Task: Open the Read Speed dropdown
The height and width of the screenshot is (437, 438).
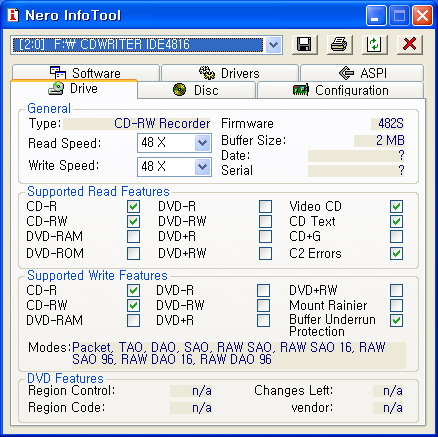Action: click(x=202, y=143)
